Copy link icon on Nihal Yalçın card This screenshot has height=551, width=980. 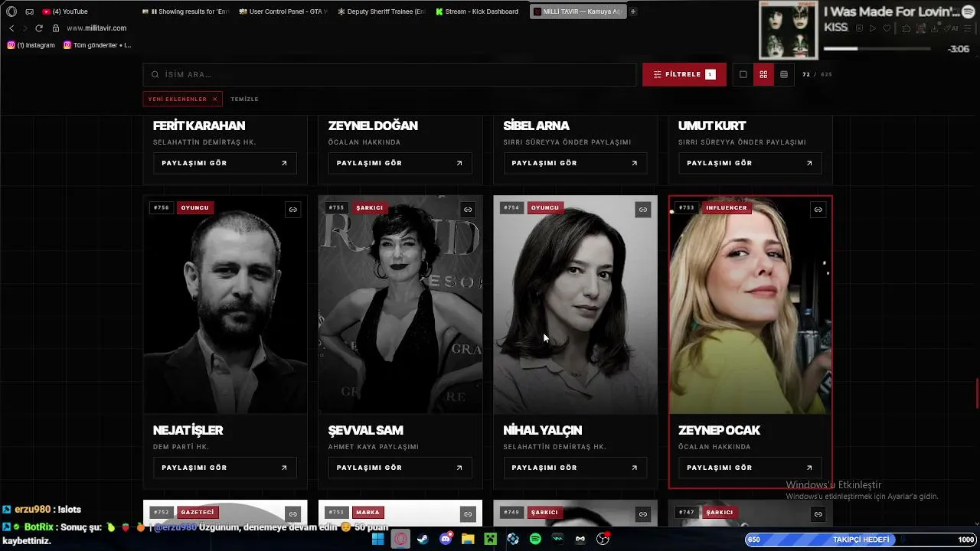pyautogui.click(x=643, y=210)
